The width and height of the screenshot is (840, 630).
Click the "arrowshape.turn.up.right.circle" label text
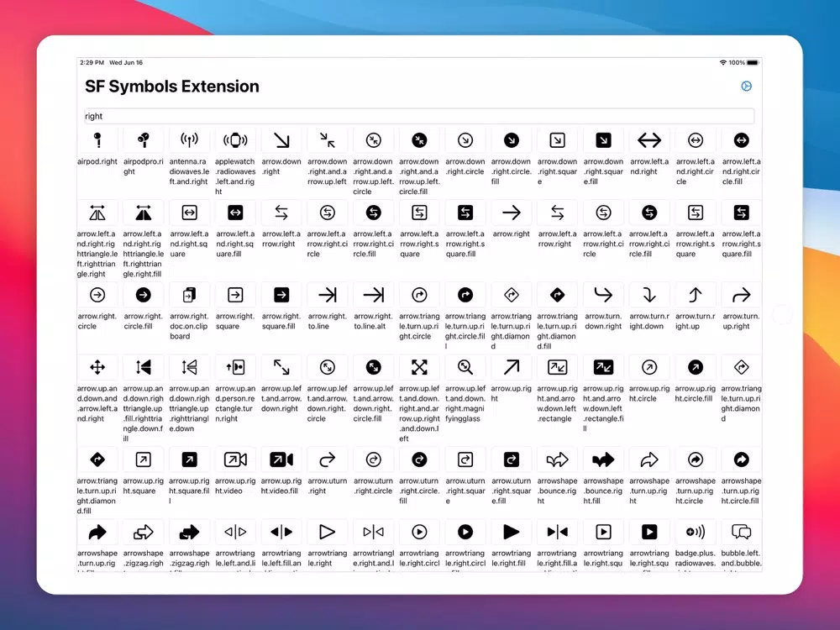(696, 491)
